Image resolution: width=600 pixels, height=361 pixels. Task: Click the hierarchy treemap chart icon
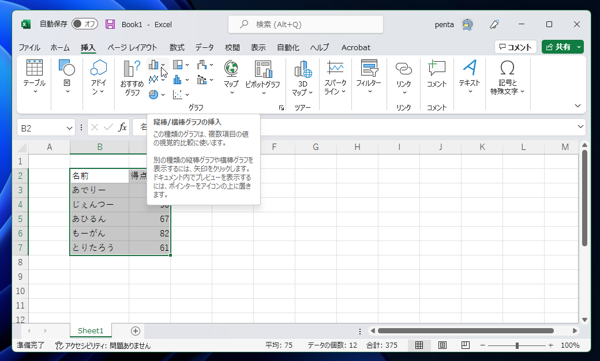tap(178, 65)
